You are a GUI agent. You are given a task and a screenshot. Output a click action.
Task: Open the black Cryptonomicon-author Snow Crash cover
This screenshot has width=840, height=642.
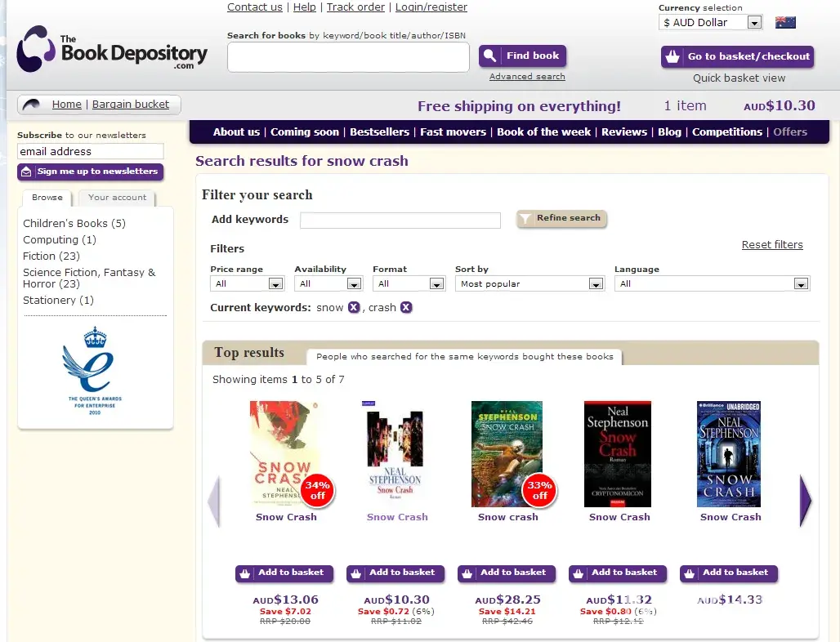click(618, 453)
